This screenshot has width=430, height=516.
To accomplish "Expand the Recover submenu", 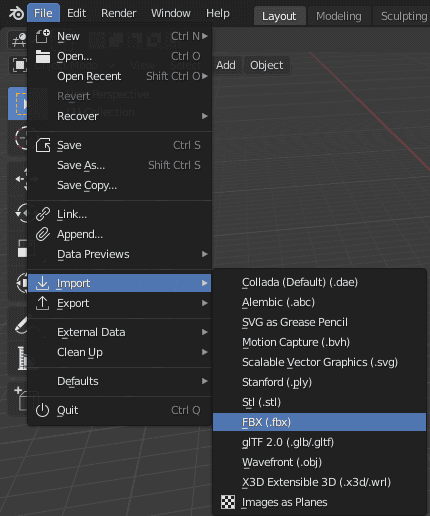I will coord(119,116).
